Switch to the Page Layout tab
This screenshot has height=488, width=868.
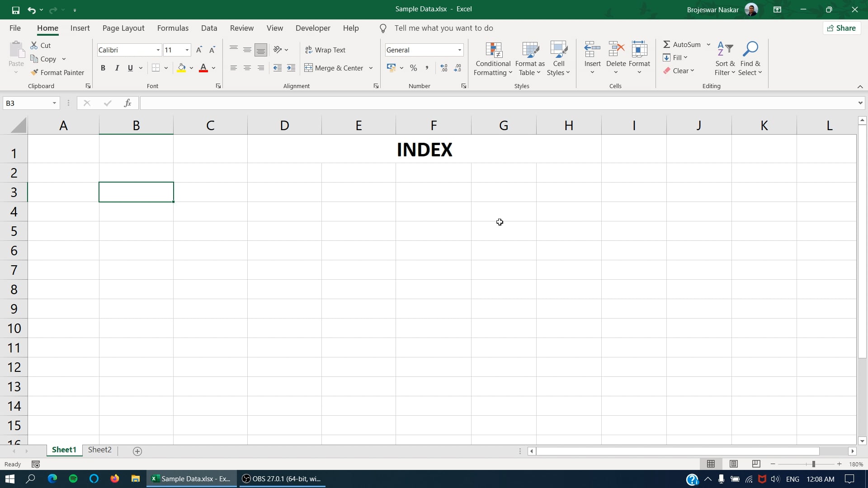pos(123,28)
